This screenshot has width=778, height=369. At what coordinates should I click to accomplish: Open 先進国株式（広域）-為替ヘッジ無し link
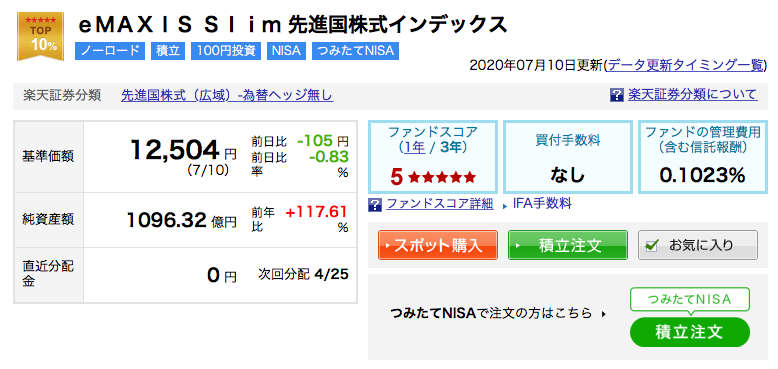tap(227, 95)
